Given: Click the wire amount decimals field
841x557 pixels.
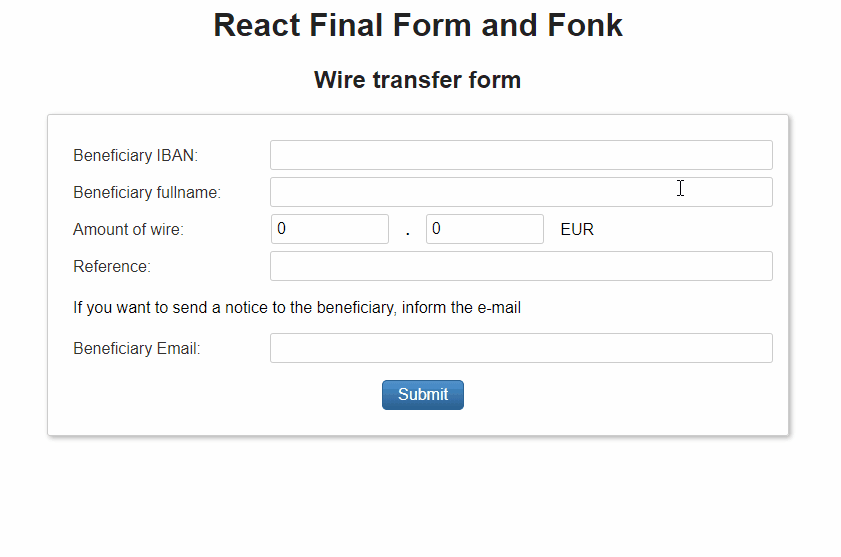Looking at the screenshot, I should click(x=484, y=229).
